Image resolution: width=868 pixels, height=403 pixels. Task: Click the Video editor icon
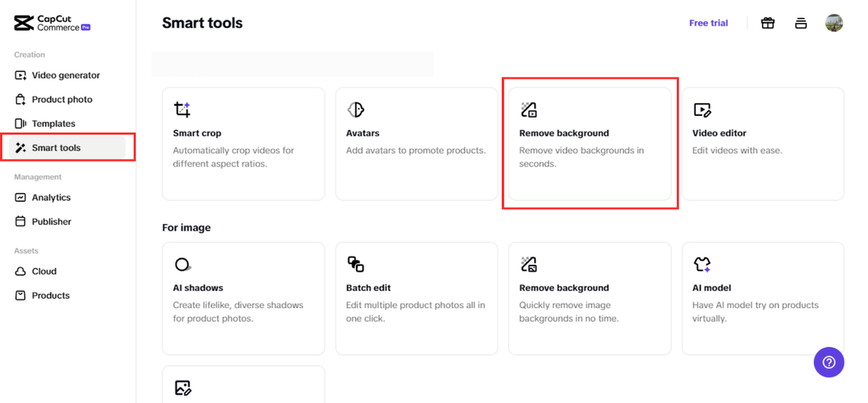pyautogui.click(x=702, y=110)
